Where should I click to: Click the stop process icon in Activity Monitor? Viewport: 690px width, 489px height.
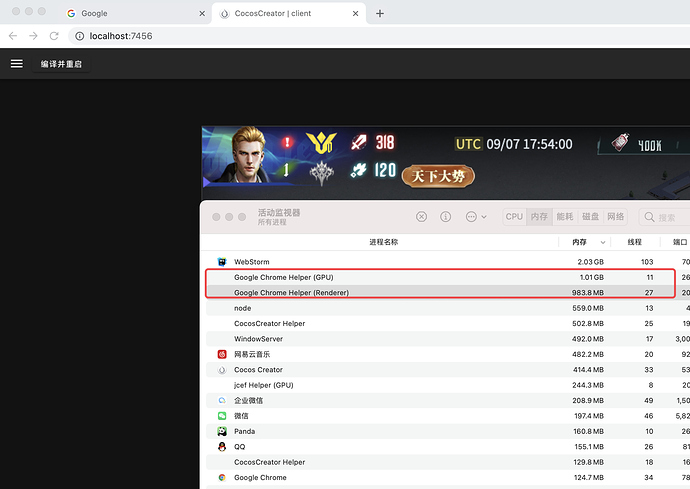422,217
